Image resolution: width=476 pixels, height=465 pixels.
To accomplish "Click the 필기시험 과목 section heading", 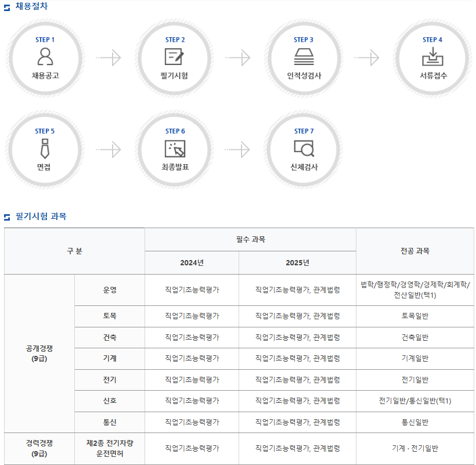I will pyautogui.click(x=41, y=217).
